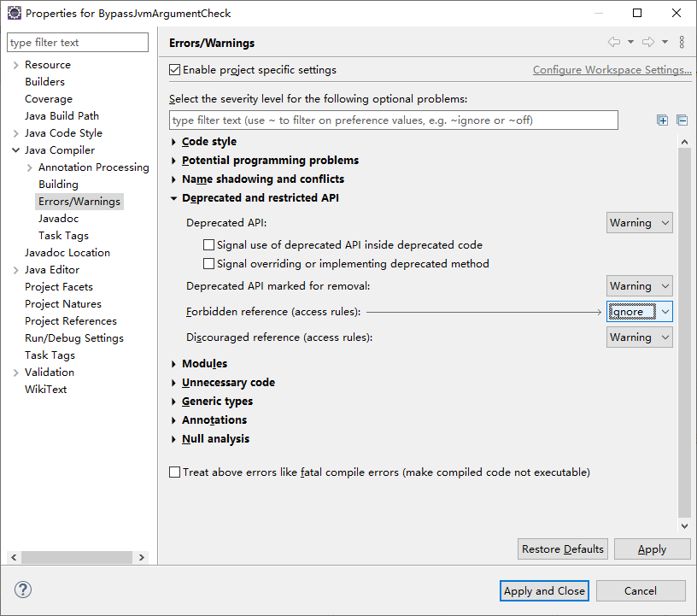Click the severity filter text field
Screen dimensions: 697x616
pos(393,120)
